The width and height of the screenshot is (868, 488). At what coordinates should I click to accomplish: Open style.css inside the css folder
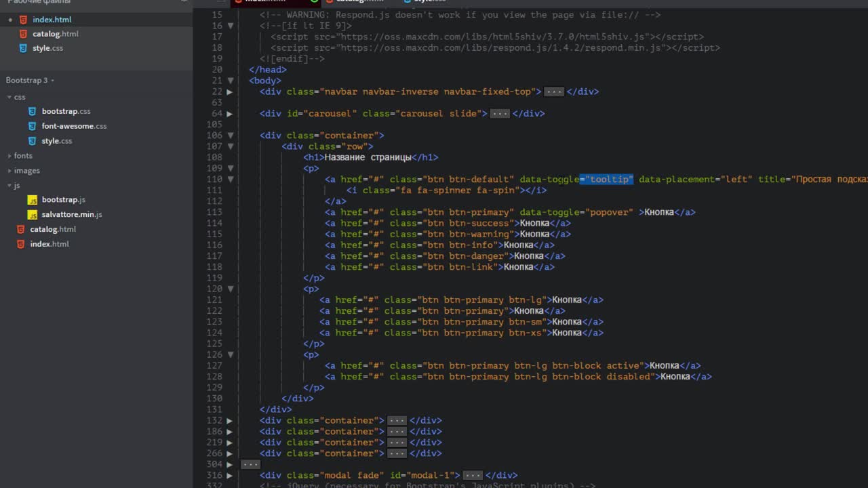pyautogui.click(x=57, y=141)
